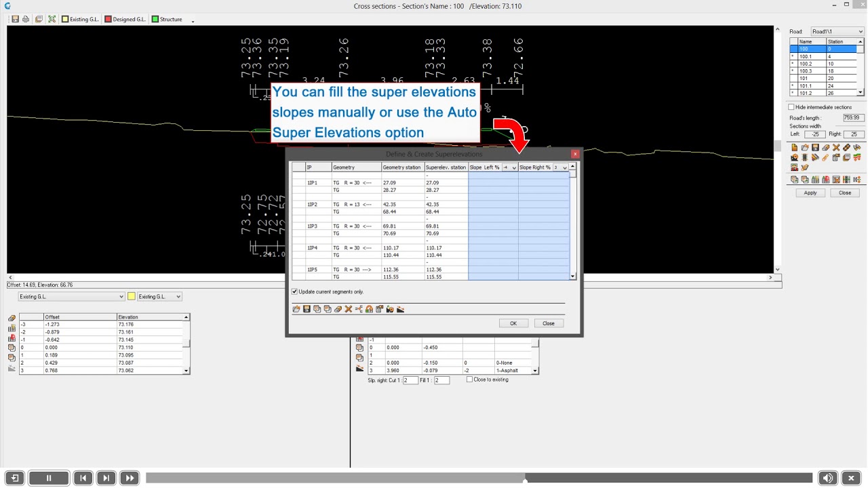Click the eraser icon left of ground table
The image size is (868, 488).
12,318
